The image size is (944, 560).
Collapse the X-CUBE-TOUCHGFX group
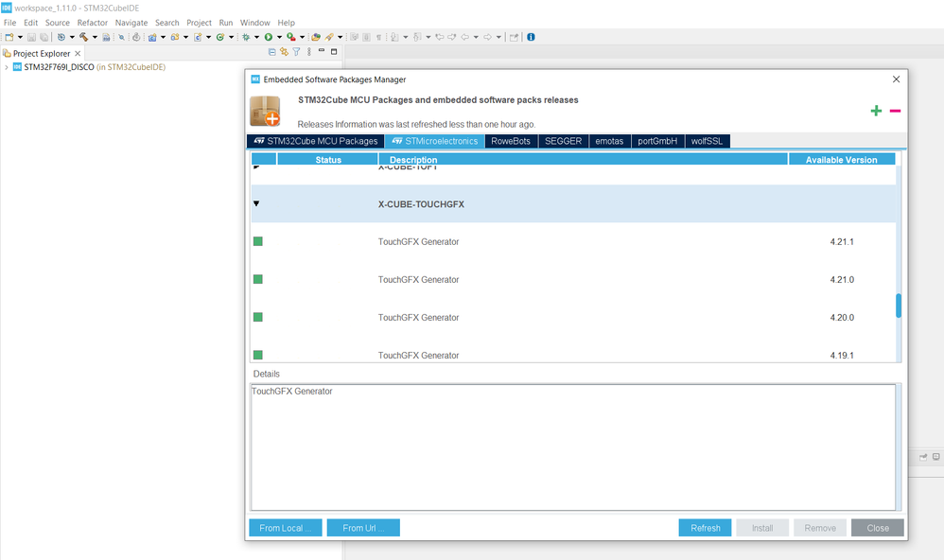coord(256,203)
